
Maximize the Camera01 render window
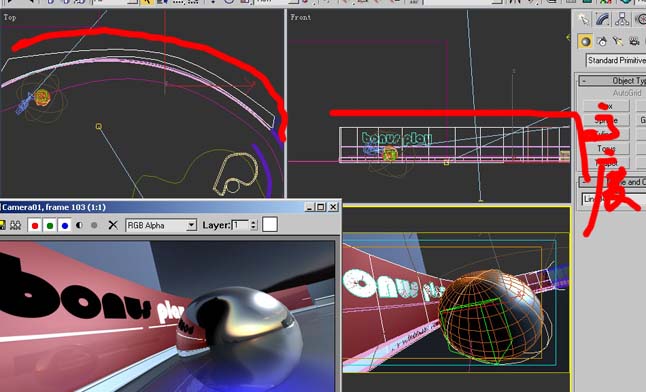pos(321,207)
